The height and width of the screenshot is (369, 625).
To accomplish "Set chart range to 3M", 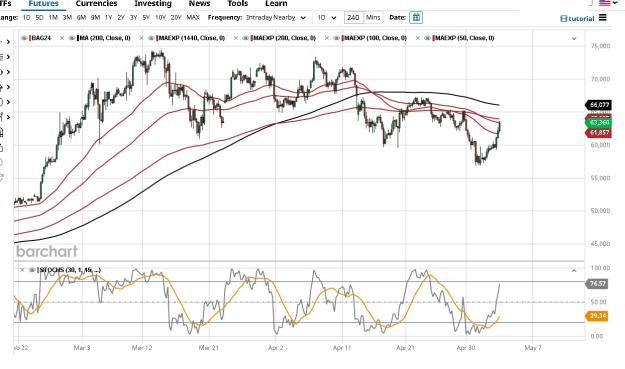I will [67, 18].
